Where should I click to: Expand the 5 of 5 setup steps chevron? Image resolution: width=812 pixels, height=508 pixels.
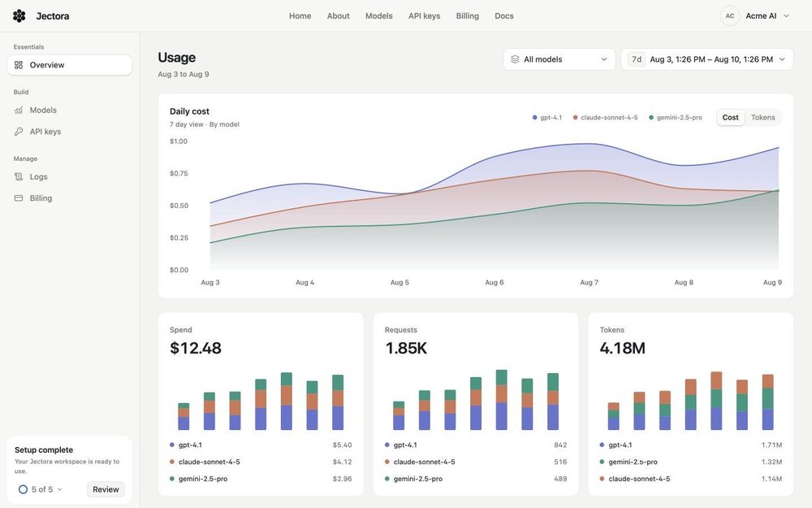coord(59,489)
